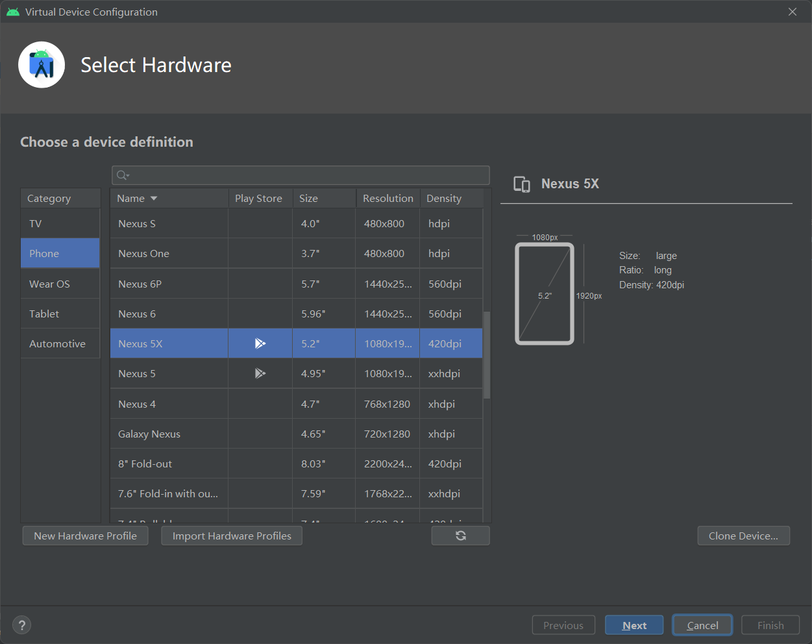This screenshot has width=812, height=644.
Task: Click the 2200x24... resolution cell
Action: click(388, 464)
